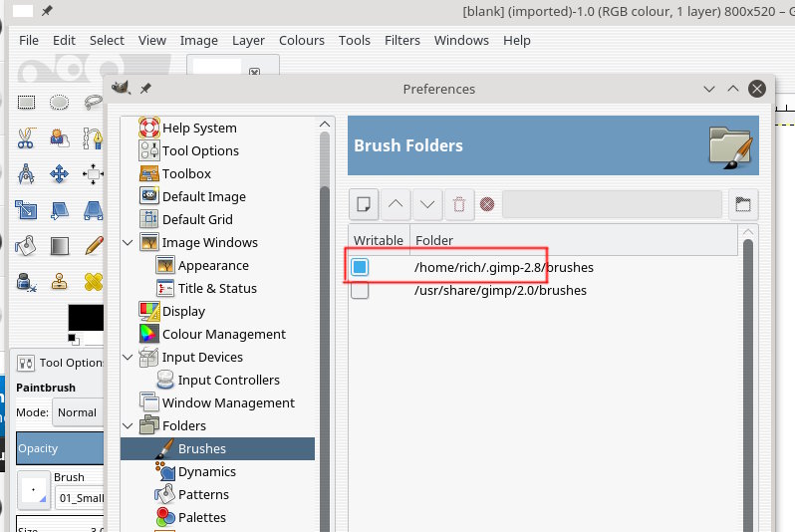Screen dimensions: 795x532
Task: Collapse the Input Devices tree node
Action: pyautogui.click(x=128, y=357)
